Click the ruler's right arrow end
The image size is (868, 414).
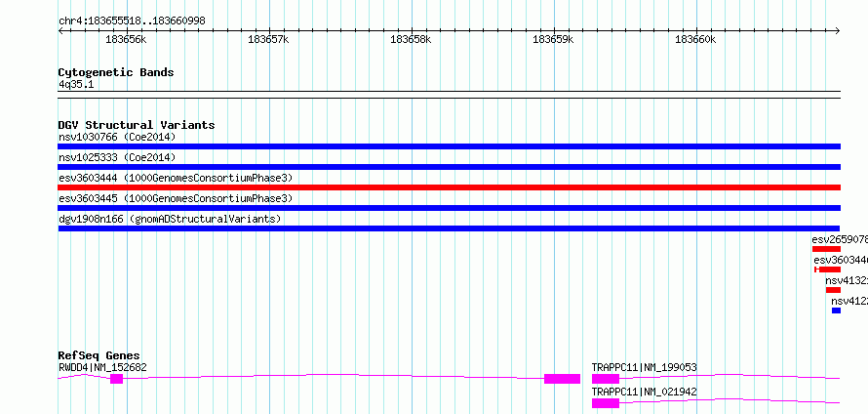tap(838, 30)
